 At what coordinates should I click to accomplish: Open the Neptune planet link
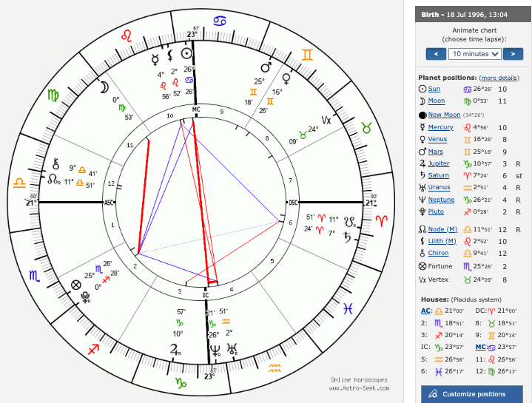tap(441, 200)
